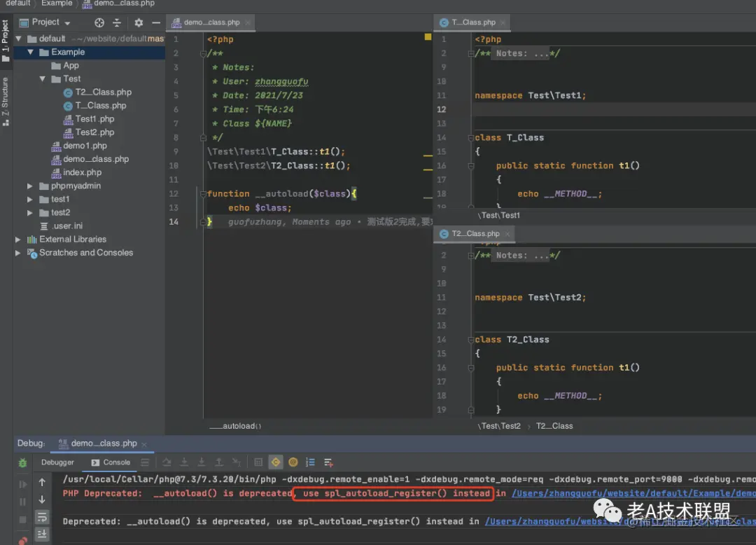Toggle the highlighted yellow C debug option
756x545 pixels.
(x=276, y=462)
